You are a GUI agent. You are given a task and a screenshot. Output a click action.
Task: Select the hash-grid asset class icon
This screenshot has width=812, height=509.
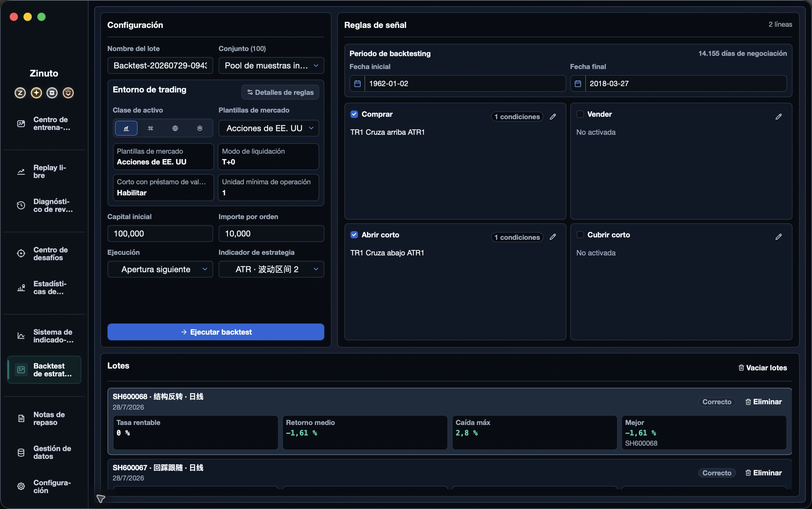(150, 128)
